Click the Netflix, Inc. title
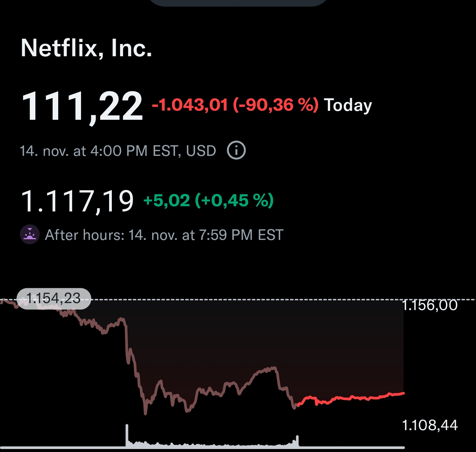 pyautogui.click(x=86, y=48)
